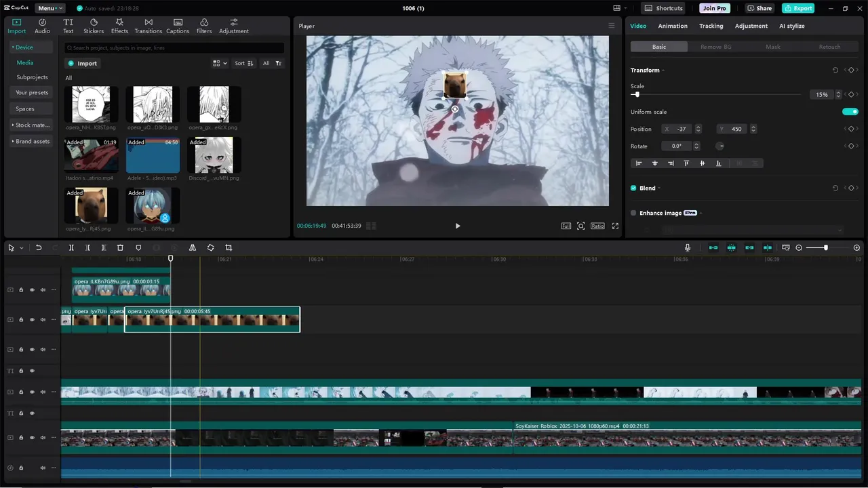
Task: Lock the opera_ILKBn7G89u.png track
Action: click(21, 290)
